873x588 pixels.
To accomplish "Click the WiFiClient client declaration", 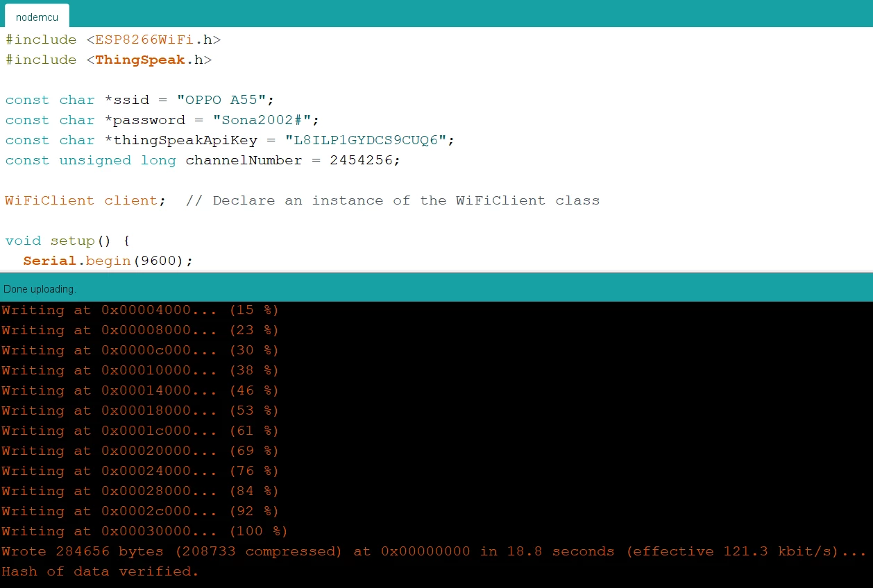I will click(x=86, y=200).
